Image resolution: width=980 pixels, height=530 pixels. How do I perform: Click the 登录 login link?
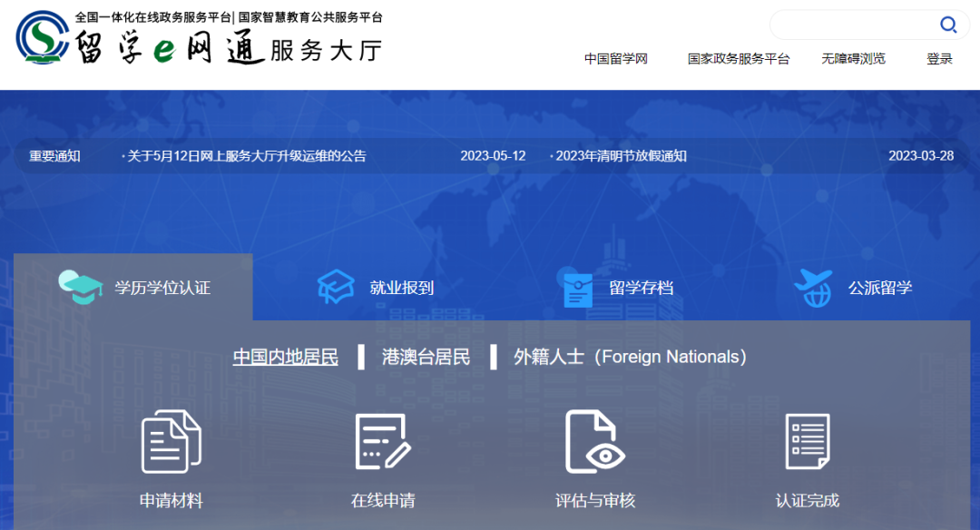[939, 59]
